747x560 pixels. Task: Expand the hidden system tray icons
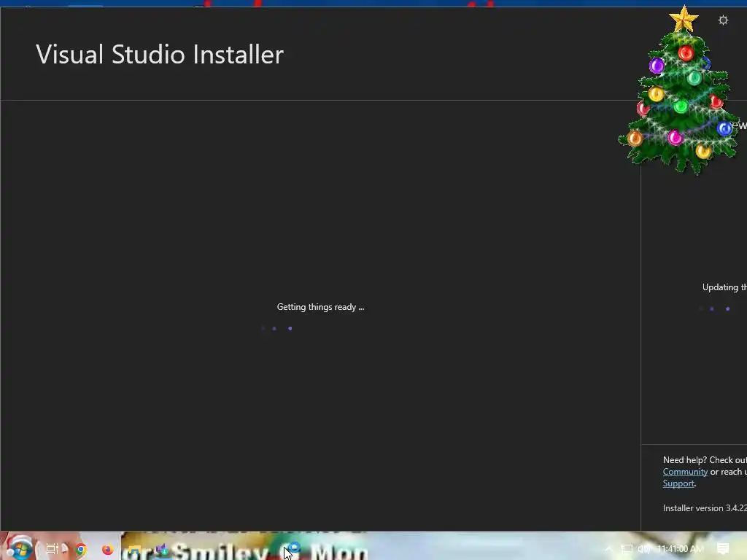[x=608, y=549]
